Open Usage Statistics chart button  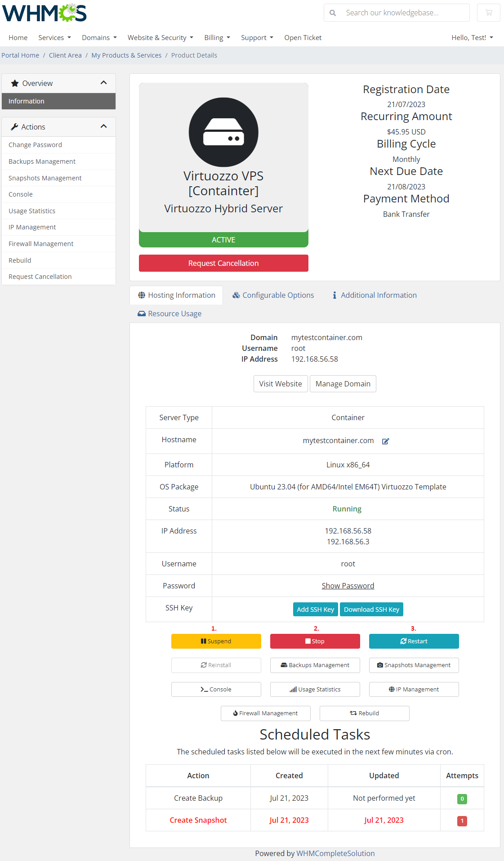click(315, 689)
